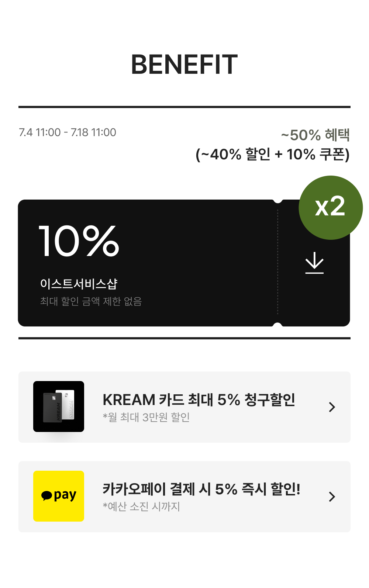Click the *월 최대 3만원 할인 note
The image size is (369, 588).
click(146, 417)
